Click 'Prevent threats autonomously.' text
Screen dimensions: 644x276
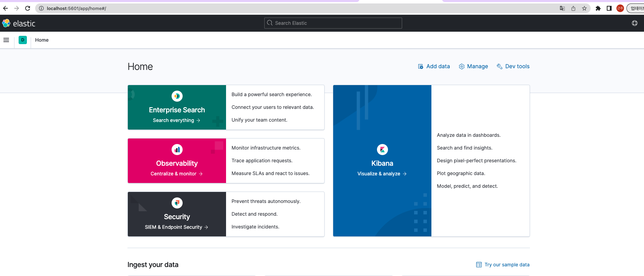tap(266, 201)
